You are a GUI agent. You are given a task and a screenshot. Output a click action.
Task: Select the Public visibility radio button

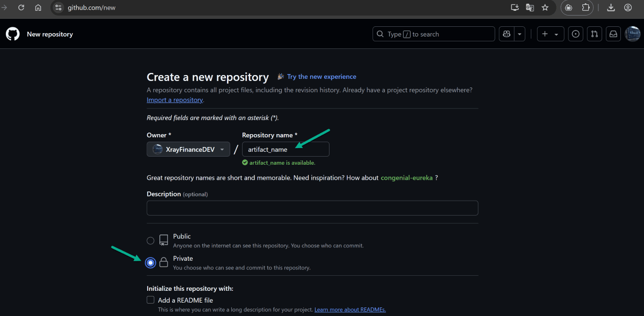[x=150, y=240]
